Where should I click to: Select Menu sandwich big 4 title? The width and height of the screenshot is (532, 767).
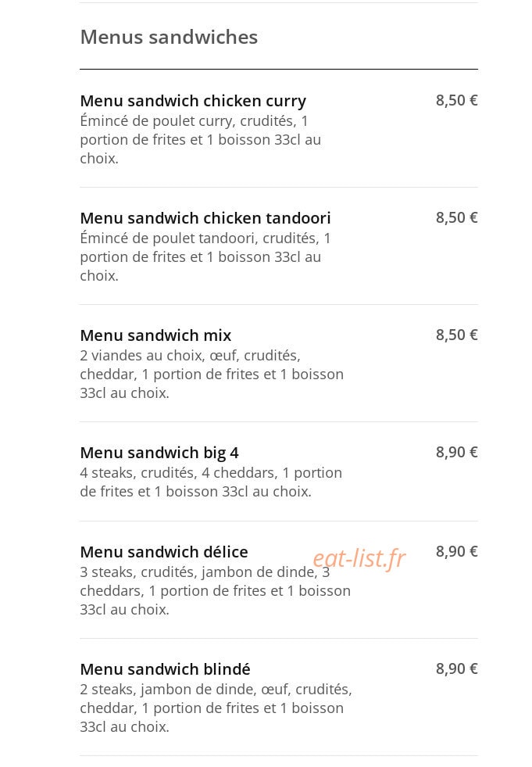pos(159,453)
